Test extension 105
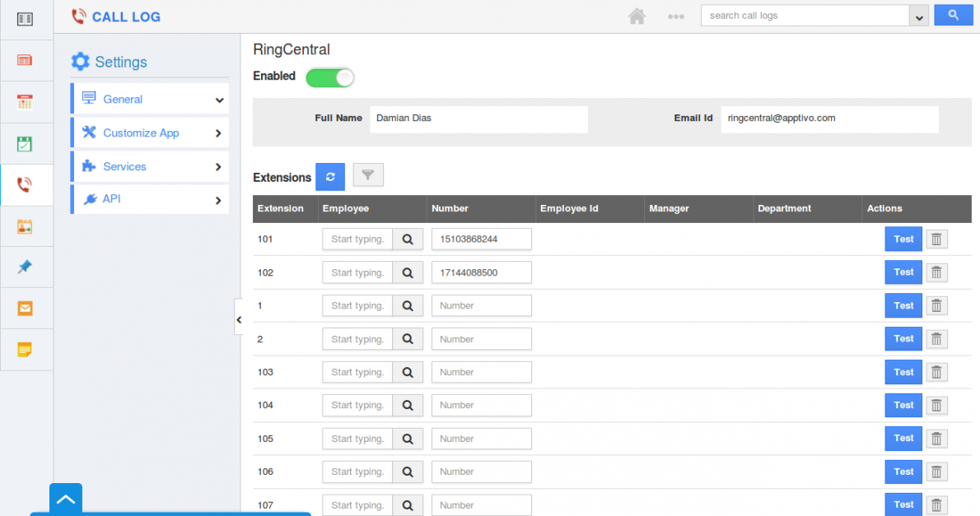Viewport: 980px width, 516px height. tap(903, 439)
